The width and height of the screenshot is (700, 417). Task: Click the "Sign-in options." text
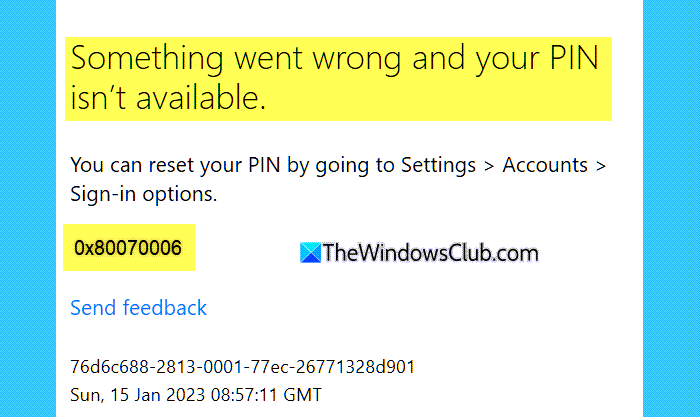143,193
